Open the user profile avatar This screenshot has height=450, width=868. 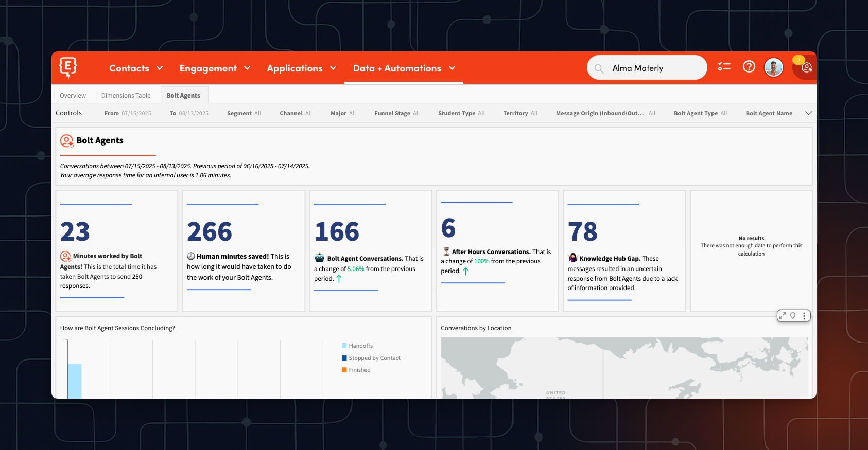[x=774, y=67]
